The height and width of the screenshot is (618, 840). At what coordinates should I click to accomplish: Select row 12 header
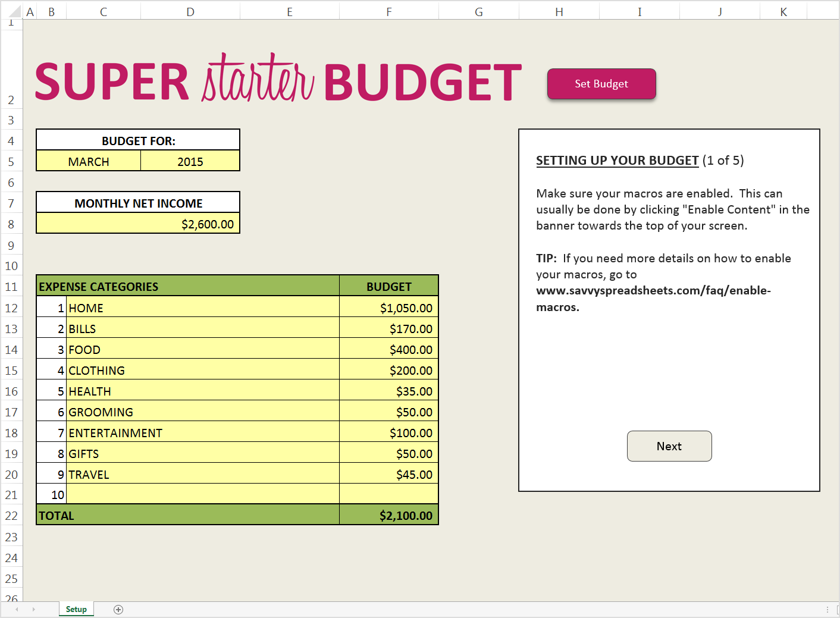tap(11, 308)
